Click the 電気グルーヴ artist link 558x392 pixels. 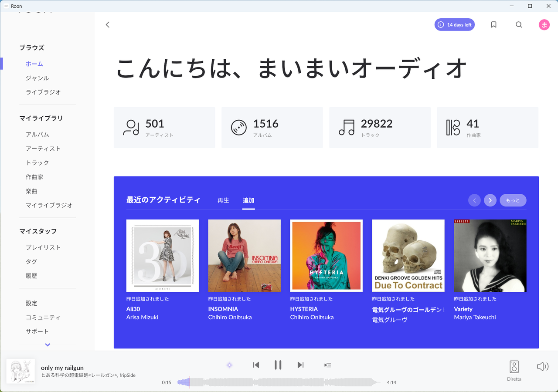point(390,320)
